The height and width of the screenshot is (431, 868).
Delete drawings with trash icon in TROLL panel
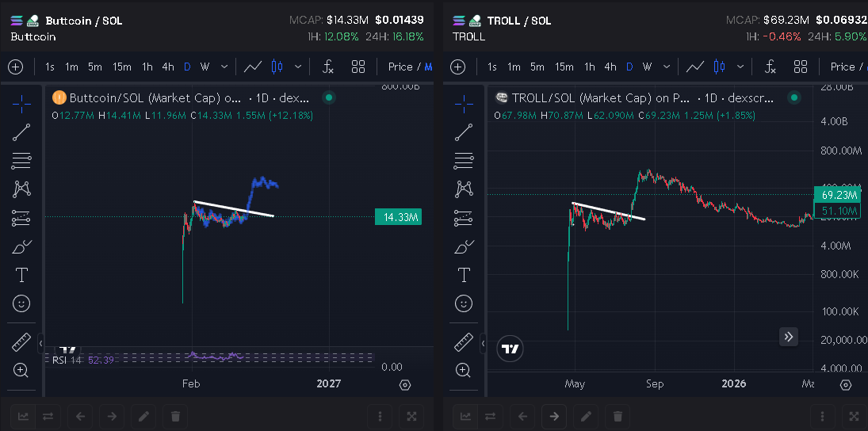(618, 417)
